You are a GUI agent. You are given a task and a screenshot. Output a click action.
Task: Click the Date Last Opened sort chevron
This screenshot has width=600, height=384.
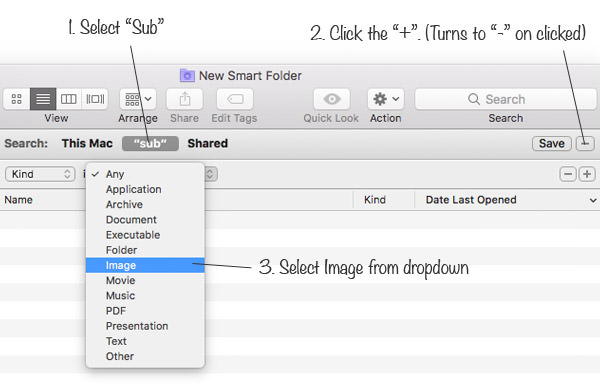(593, 200)
